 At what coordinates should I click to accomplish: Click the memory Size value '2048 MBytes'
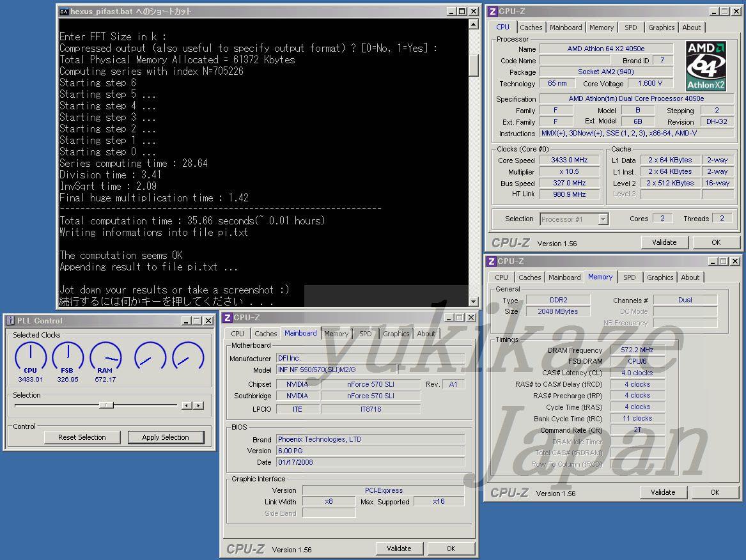[x=558, y=311]
